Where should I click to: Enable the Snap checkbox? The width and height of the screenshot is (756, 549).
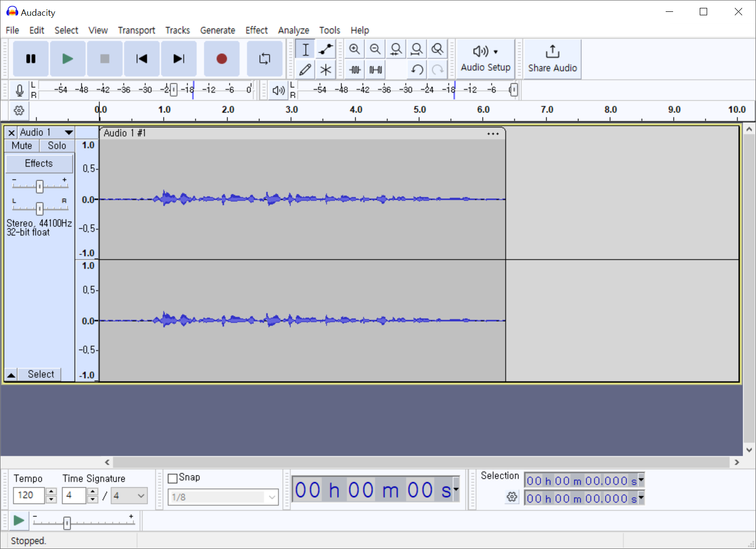(173, 478)
